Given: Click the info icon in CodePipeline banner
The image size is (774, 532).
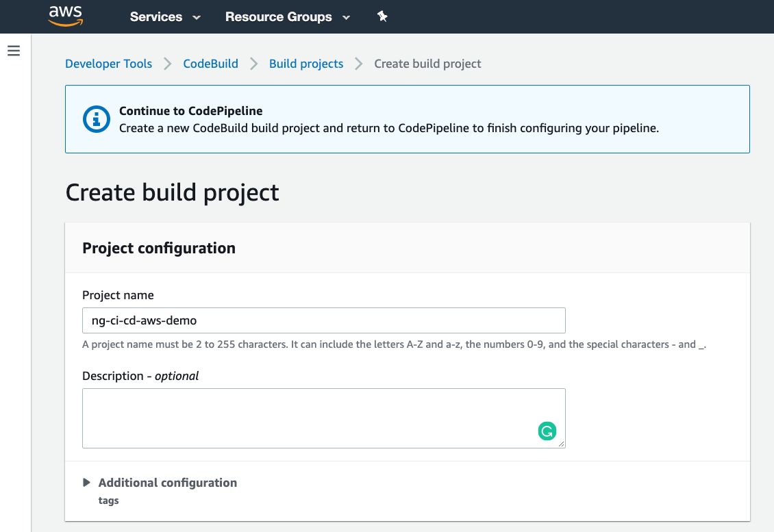Looking at the screenshot, I should (97, 119).
